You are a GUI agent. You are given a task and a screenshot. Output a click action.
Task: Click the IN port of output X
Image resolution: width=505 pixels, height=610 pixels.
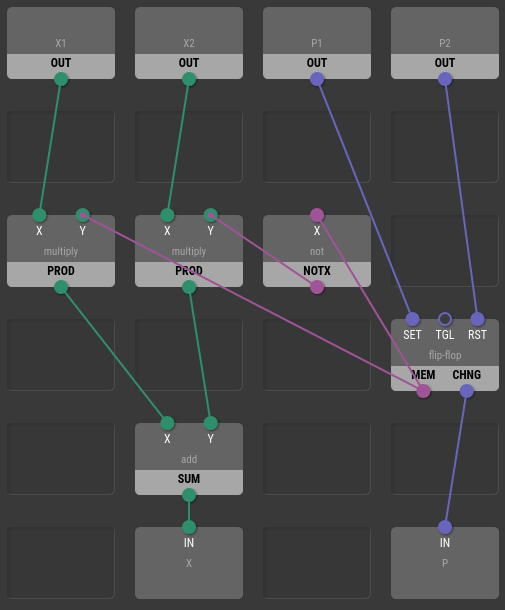[x=189, y=527]
